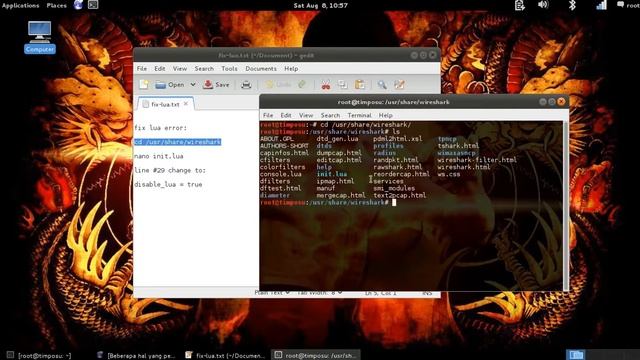Open gedit Tools menu
This screenshot has height=360, width=640.
(229, 69)
